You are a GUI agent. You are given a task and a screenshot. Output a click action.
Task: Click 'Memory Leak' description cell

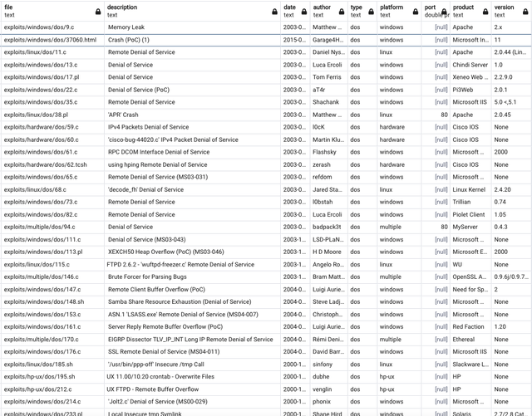192,27
